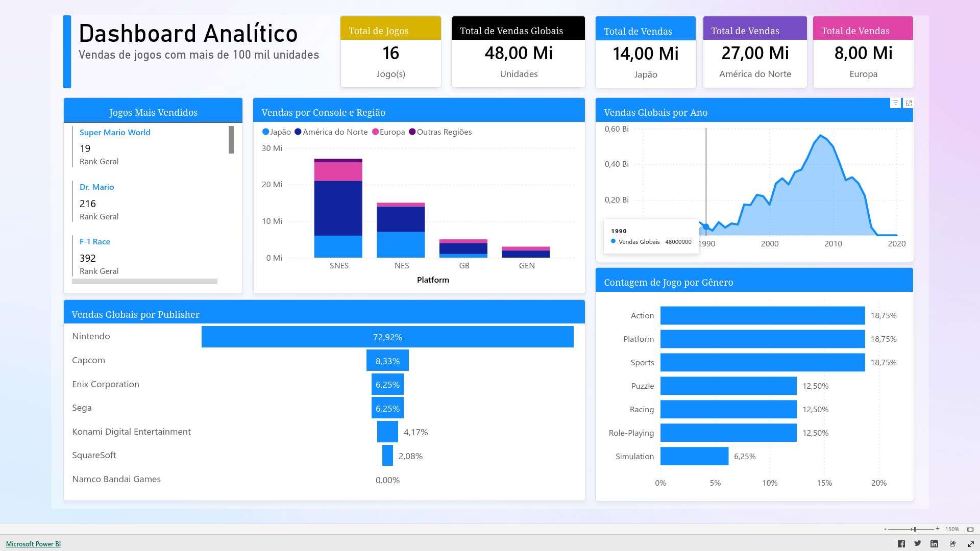
Task: Click the 150% zoom level value
Action: 952,529
